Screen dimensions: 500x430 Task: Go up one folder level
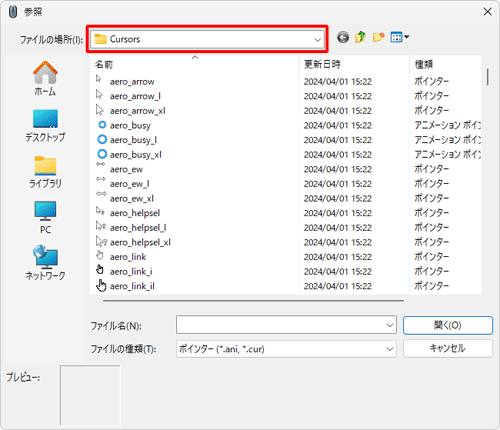pyautogui.click(x=360, y=37)
